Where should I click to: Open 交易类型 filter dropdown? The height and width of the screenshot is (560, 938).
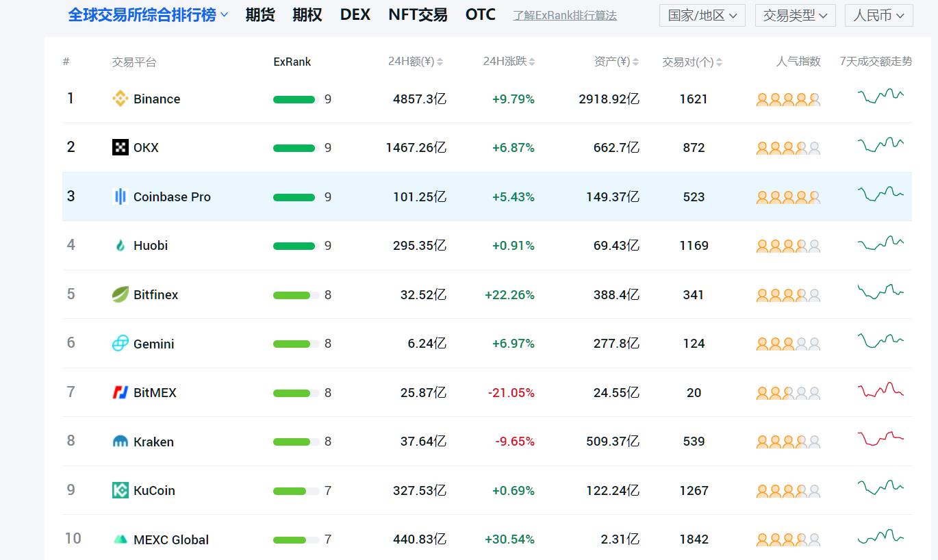click(796, 15)
